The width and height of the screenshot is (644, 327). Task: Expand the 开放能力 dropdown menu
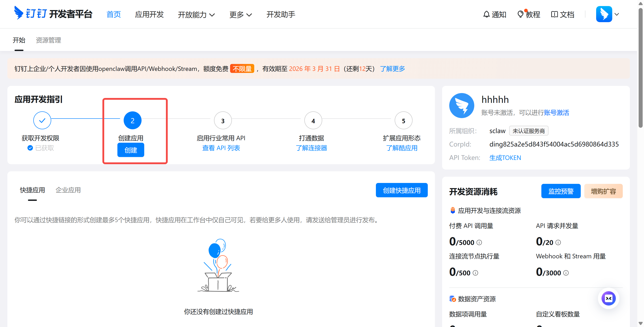tap(196, 15)
